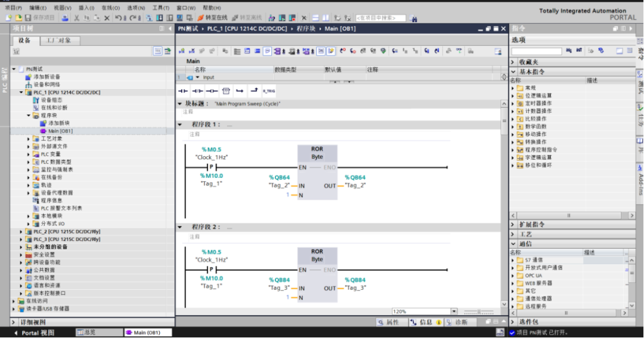Image resolution: width=644 pixels, height=338 pixels.
Task: Click the search in project input field
Action: [380, 18]
